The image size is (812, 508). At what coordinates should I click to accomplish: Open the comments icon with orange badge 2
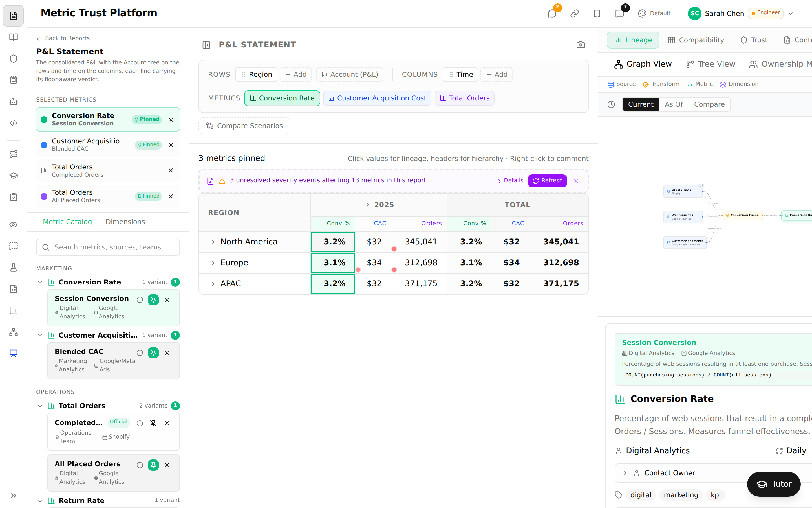click(552, 14)
